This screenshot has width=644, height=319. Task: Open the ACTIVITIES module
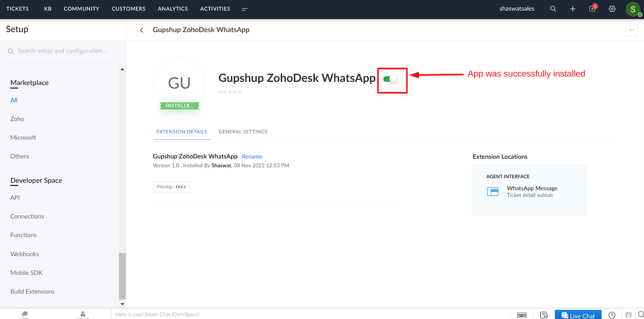pos(215,8)
